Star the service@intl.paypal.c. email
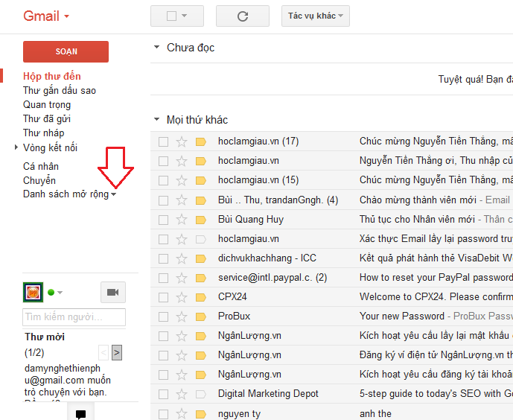The width and height of the screenshot is (513, 420). 182,278
